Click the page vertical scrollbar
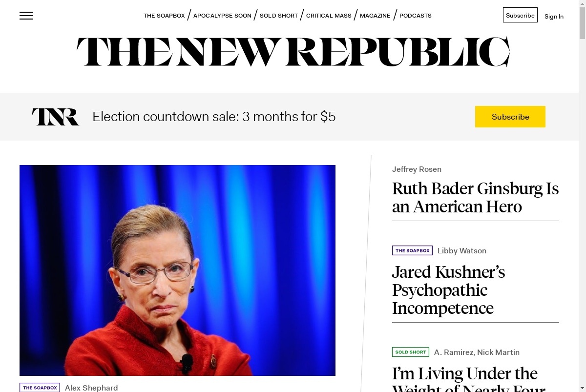 pyautogui.click(x=582, y=196)
